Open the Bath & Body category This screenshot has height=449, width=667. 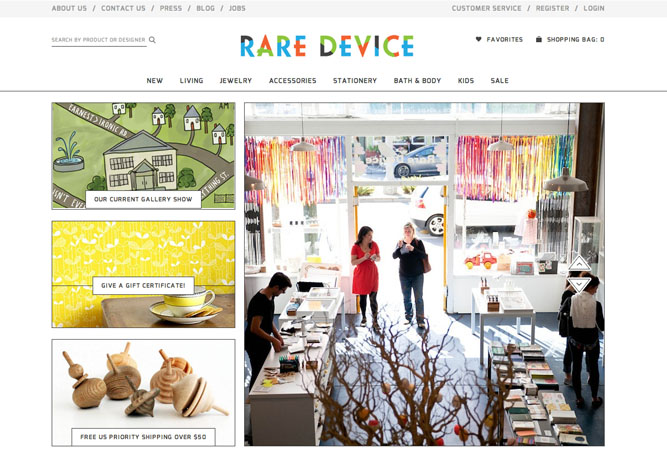point(417,80)
